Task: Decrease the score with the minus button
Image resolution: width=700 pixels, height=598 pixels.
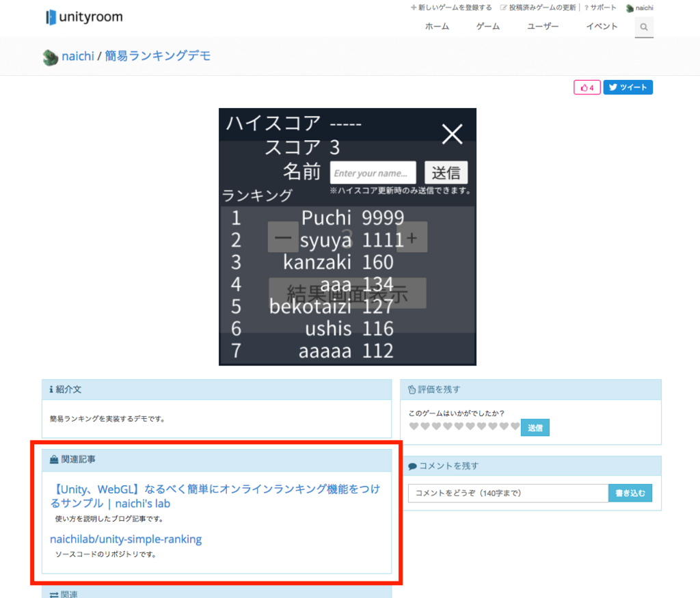Action: tap(283, 237)
